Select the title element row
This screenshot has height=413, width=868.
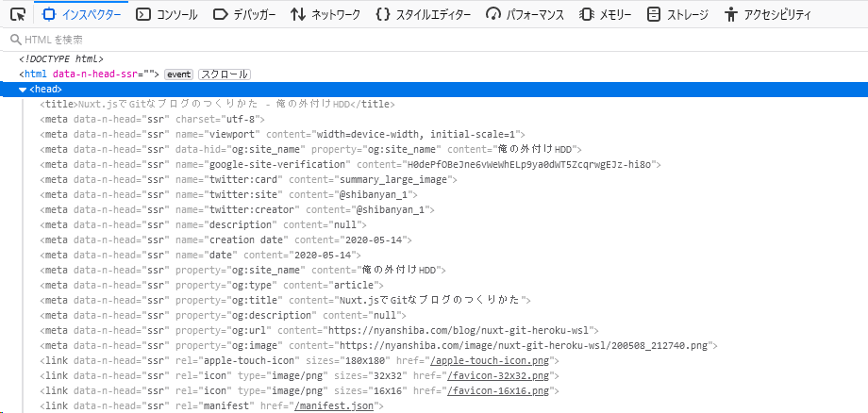(217, 105)
